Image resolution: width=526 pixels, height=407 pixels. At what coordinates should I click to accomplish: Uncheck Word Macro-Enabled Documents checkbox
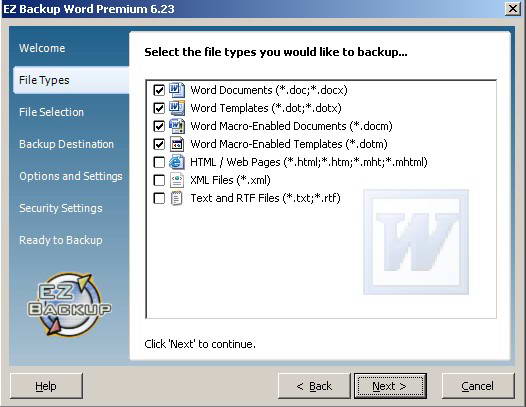159,126
